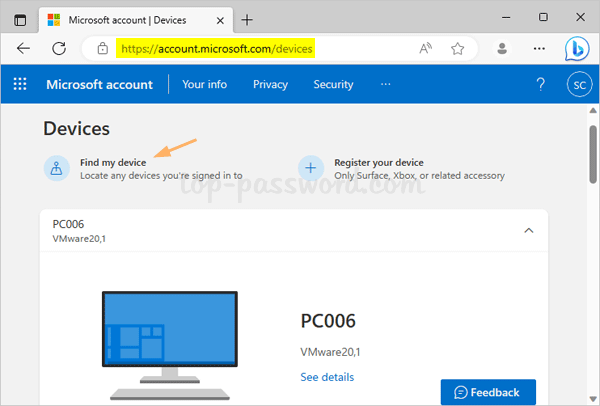Screen dimensions: 600x406
Task: Go back to the previous page
Action: point(24,49)
